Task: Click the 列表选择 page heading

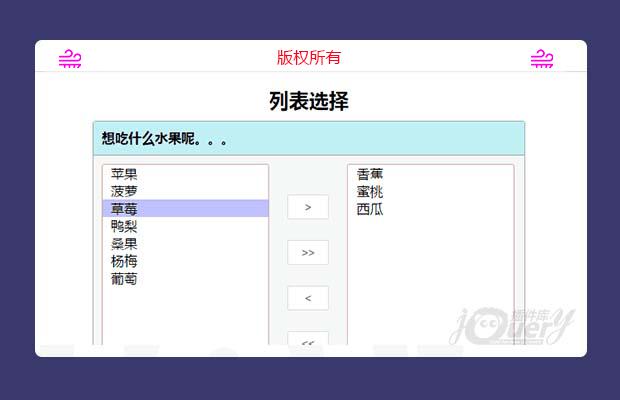Action: (x=309, y=101)
